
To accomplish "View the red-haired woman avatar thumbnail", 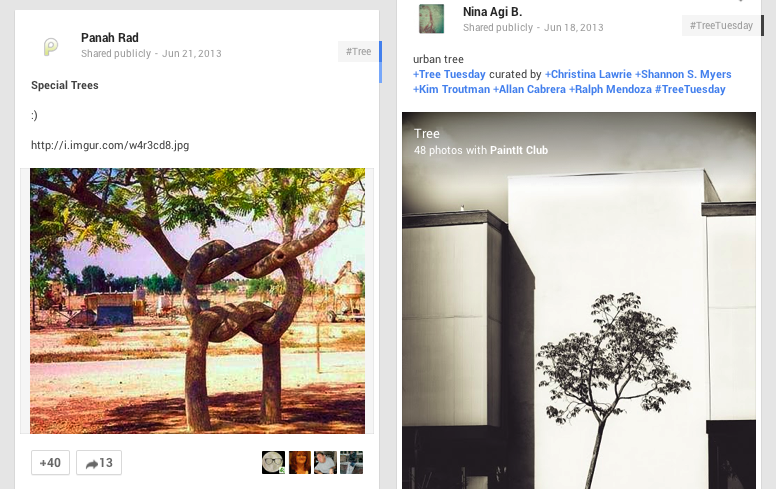I will (300, 462).
